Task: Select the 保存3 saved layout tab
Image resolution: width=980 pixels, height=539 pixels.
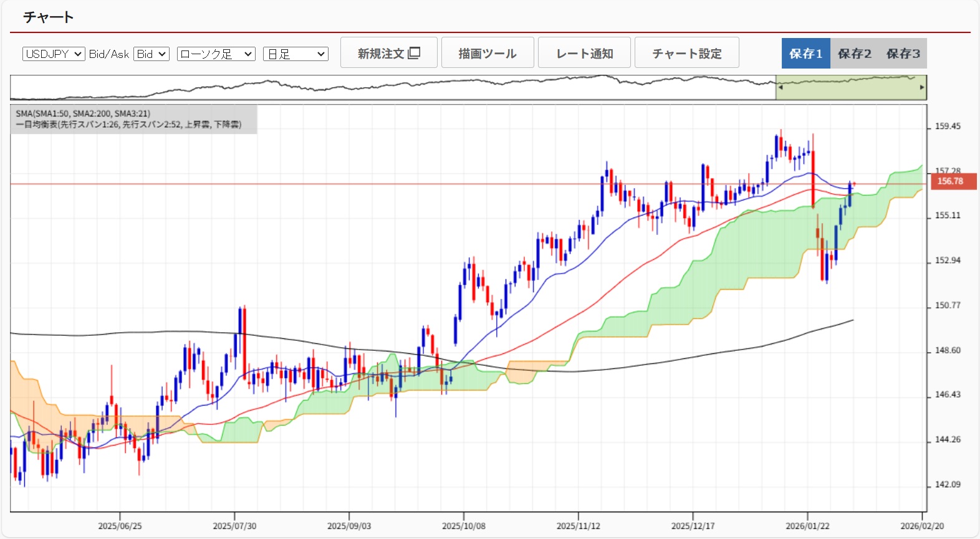Action: 903,54
